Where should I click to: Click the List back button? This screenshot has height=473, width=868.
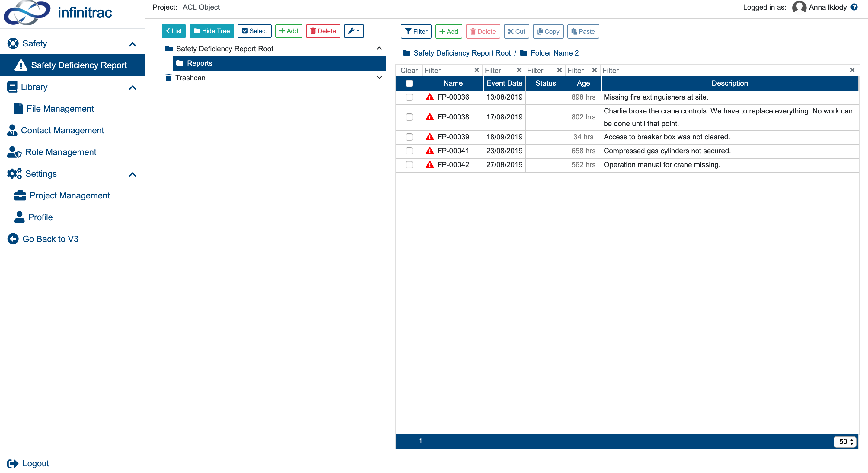174,31
